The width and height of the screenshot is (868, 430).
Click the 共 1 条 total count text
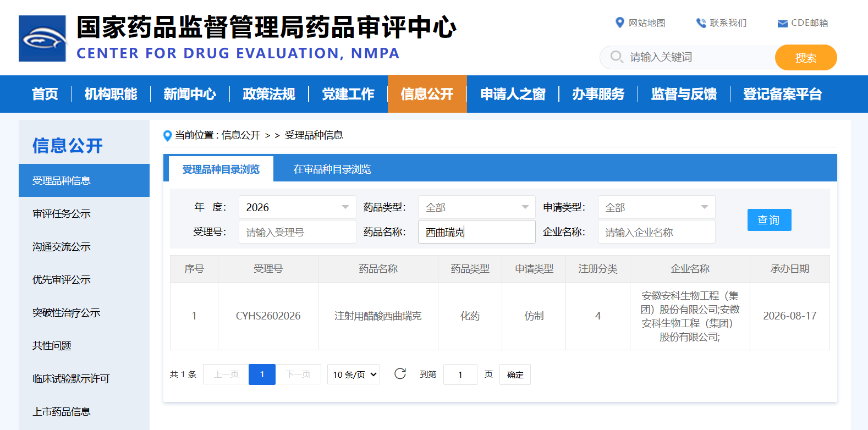[x=183, y=374]
